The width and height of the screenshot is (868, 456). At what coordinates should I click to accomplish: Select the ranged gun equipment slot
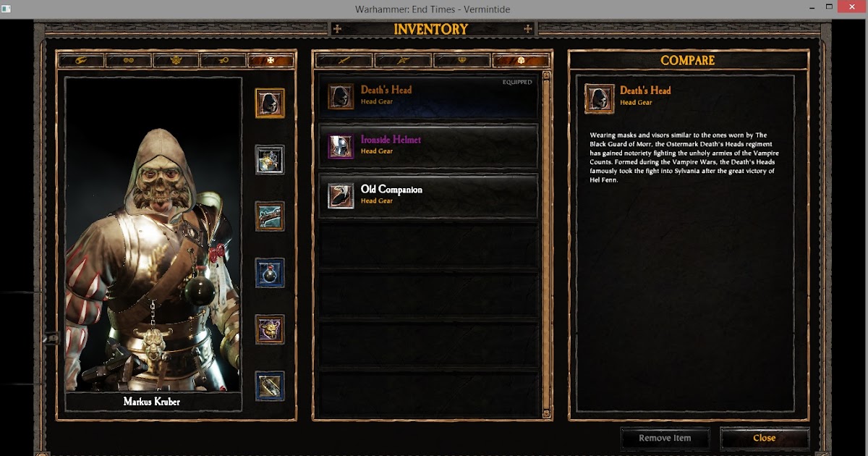coord(270,216)
